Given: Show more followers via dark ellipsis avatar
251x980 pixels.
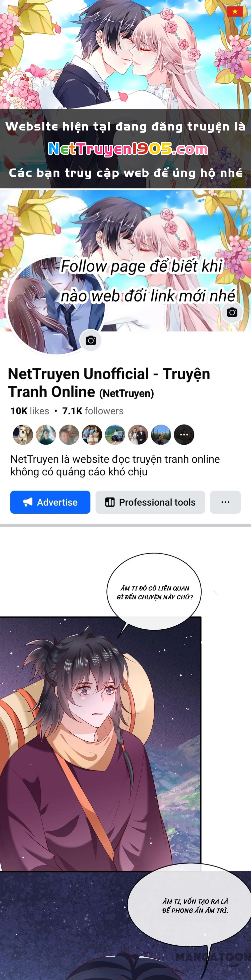Looking at the screenshot, I should (x=184, y=434).
